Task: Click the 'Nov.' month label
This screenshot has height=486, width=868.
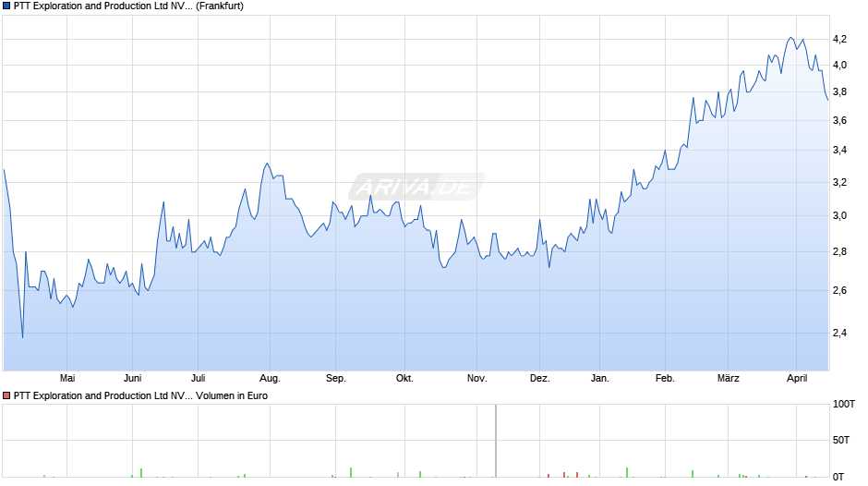Action: click(x=476, y=379)
